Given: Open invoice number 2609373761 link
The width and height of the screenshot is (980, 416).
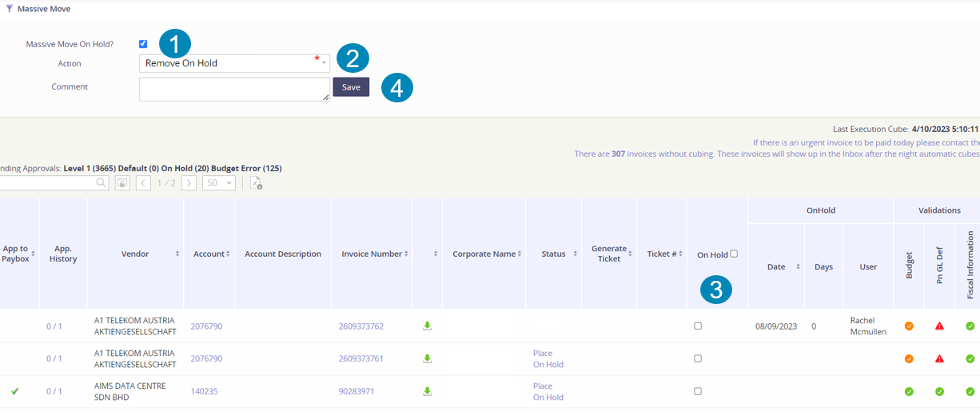Looking at the screenshot, I should (361, 358).
